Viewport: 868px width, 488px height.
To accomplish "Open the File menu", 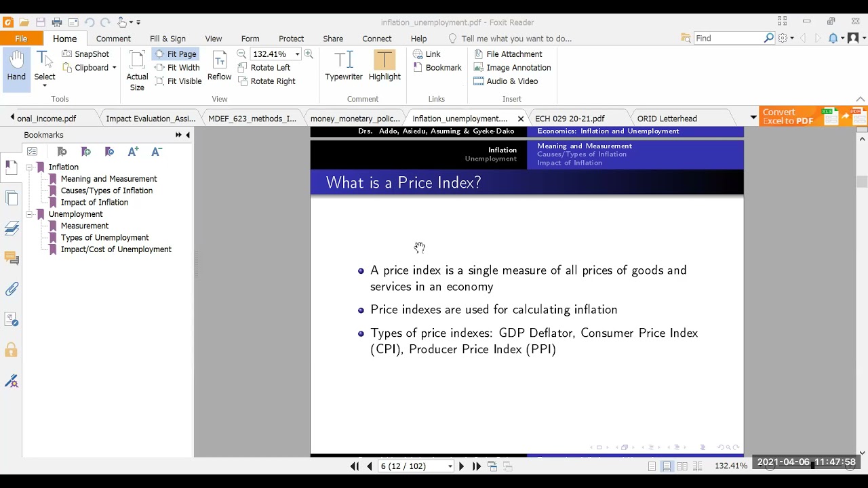I will click(21, 39).
